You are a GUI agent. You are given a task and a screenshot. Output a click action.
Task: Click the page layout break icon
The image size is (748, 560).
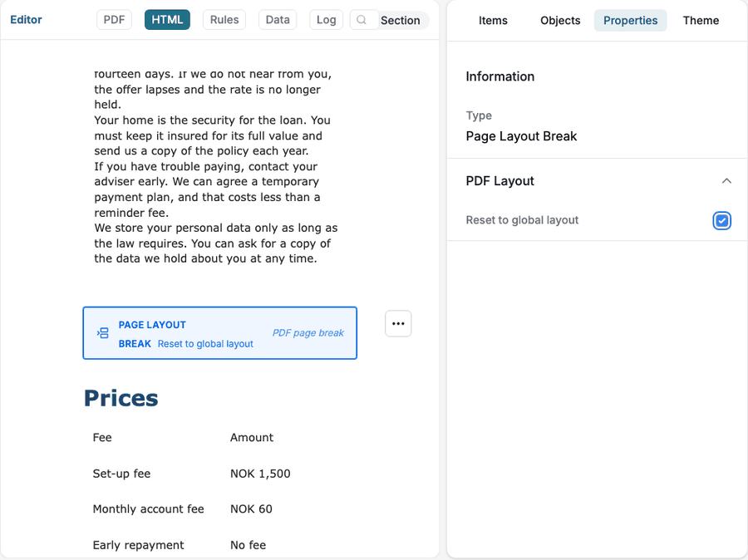click(103, 333)
